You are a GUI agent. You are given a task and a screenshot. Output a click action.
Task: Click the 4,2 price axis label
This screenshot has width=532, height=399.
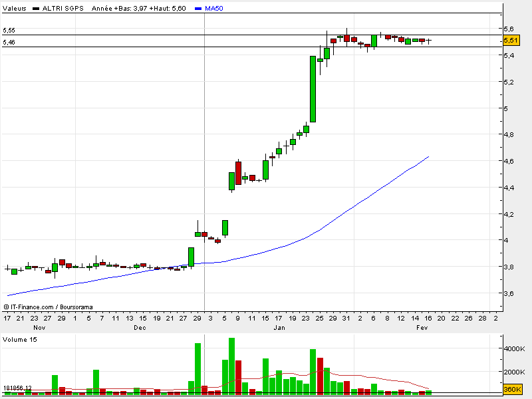click(x=509, y=214)
